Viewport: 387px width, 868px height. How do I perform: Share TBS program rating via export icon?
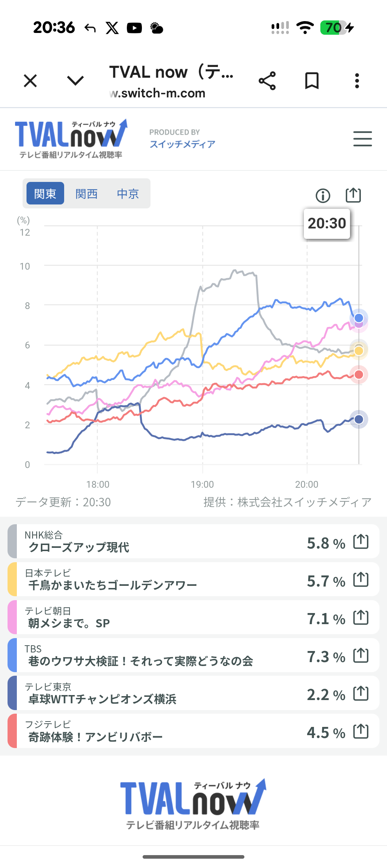pyautogui.click(x=361, y=655)
